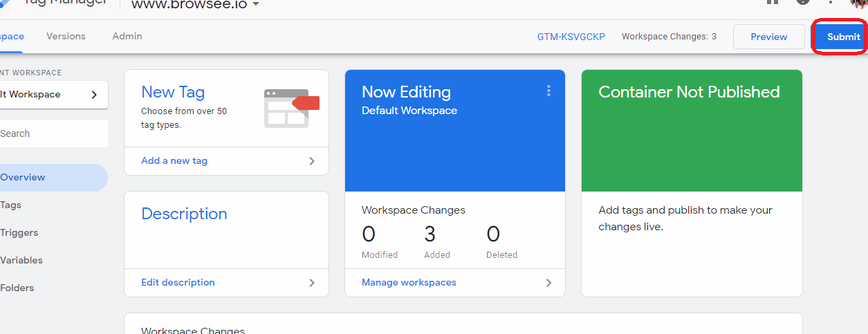Open the account avatar
The height and width of the screenshot is (334, 868).
coord(860,3)
